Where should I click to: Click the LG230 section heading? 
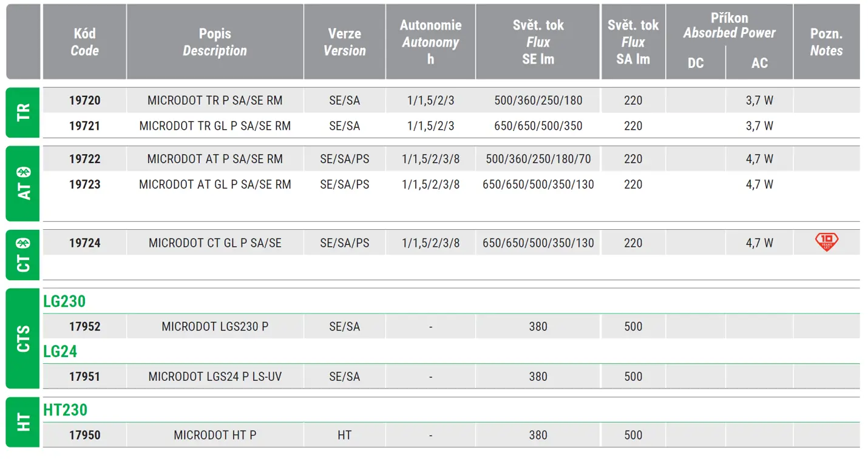[x=64, y=301]
